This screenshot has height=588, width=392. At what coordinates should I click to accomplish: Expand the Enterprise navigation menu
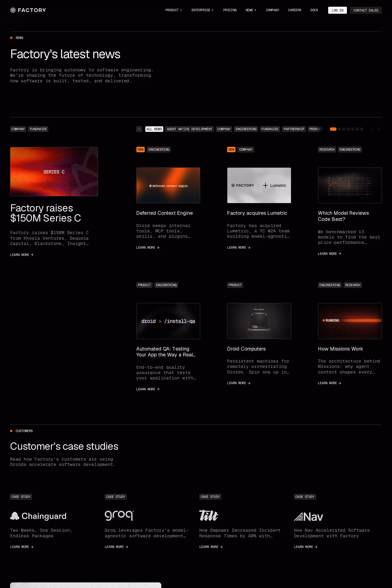click(202, 10)
